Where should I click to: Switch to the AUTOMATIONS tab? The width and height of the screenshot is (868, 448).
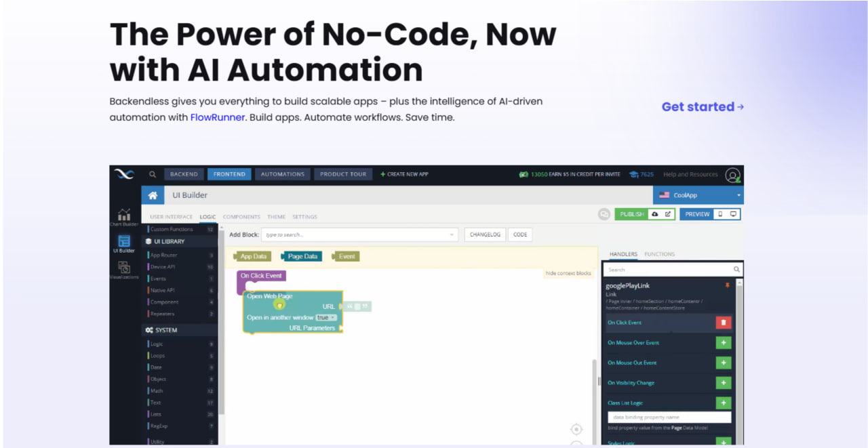pos(283,174)
